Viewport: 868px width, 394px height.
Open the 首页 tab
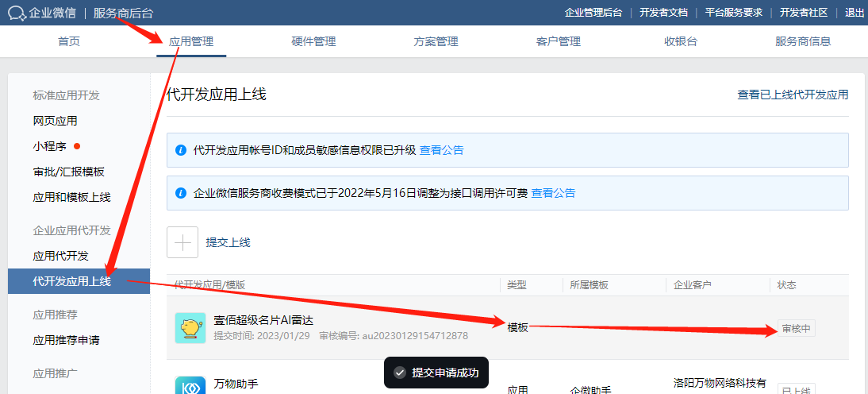(69, 41)
